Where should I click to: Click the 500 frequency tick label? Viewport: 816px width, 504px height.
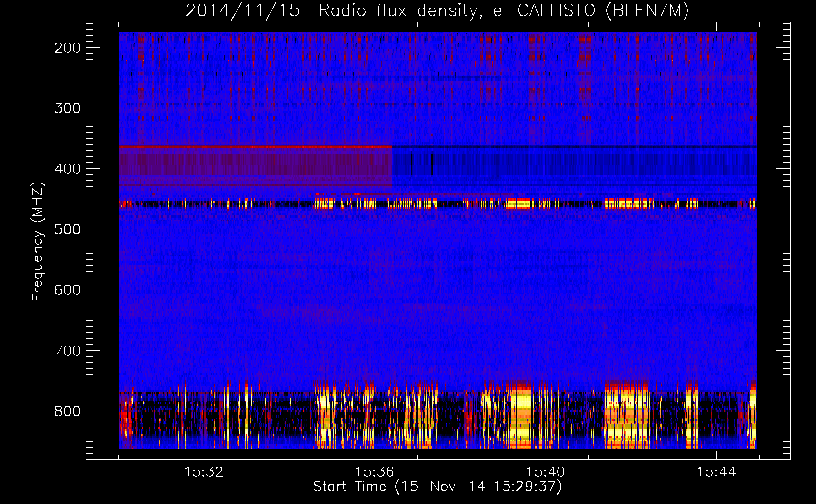[x=68, y=229]
